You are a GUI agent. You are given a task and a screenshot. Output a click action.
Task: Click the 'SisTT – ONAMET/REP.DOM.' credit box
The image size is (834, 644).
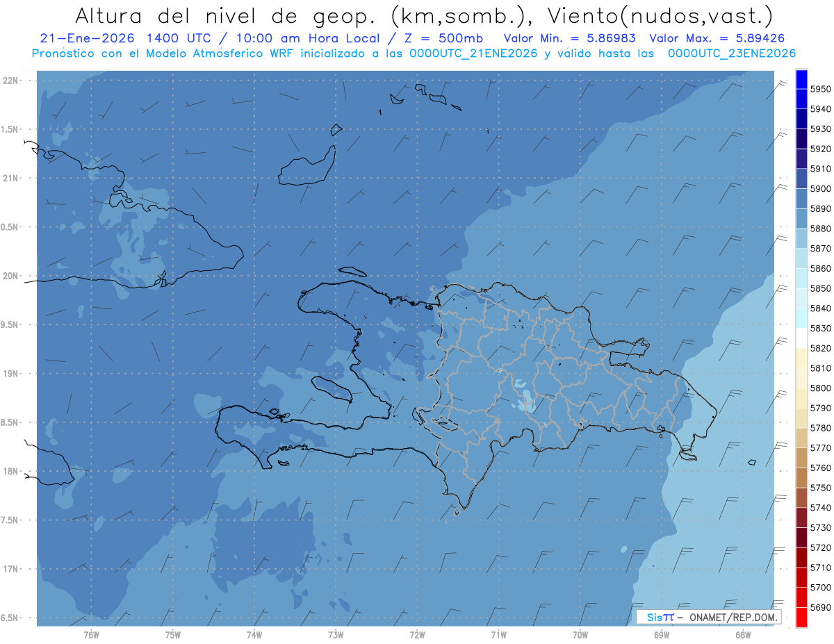coord(708,617)
